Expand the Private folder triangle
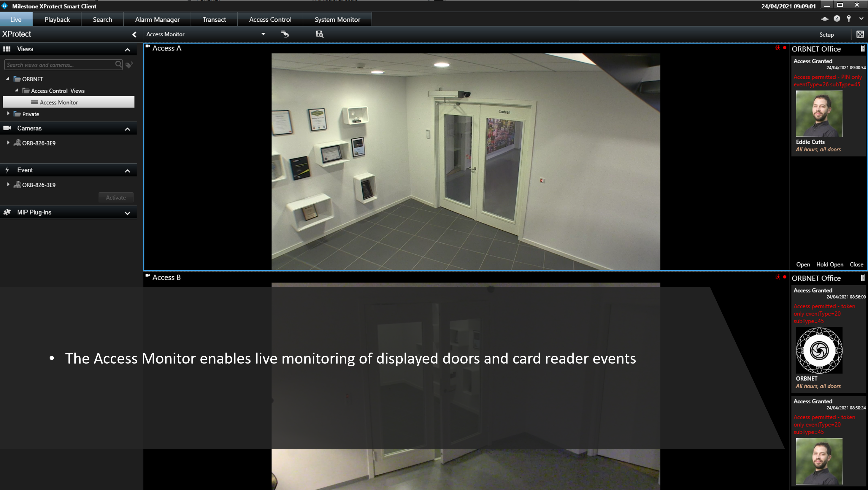 tap(8, 114)
